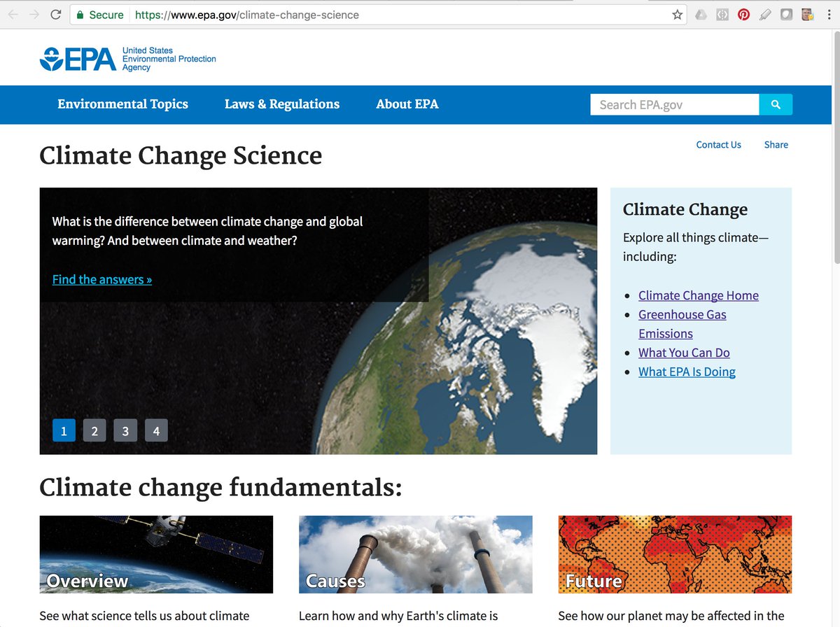Open the Climate Change Home link

point(699,295)
